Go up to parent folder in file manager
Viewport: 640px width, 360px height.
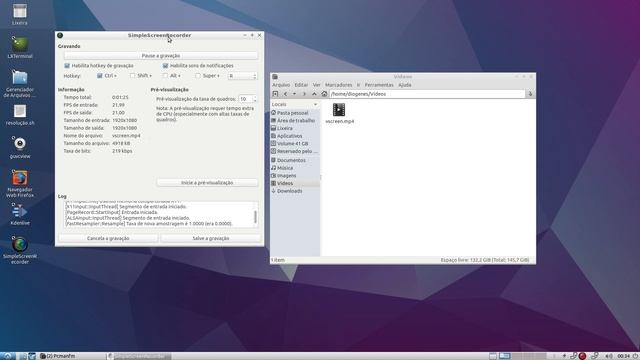pos(314,94)
